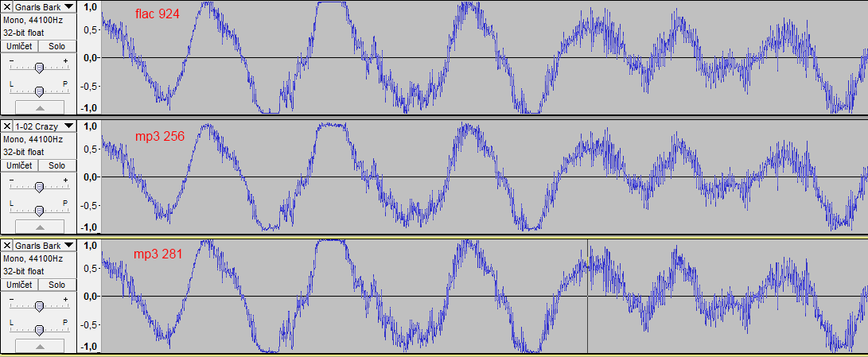Click the gain slider of the 1-02 Crazy track
The width and height of the screenshot is (868, 357).
point(39,187)
